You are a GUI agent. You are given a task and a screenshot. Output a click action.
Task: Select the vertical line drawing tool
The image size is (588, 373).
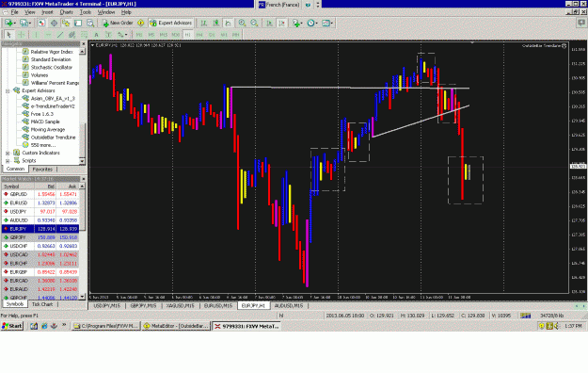point(36,35)
